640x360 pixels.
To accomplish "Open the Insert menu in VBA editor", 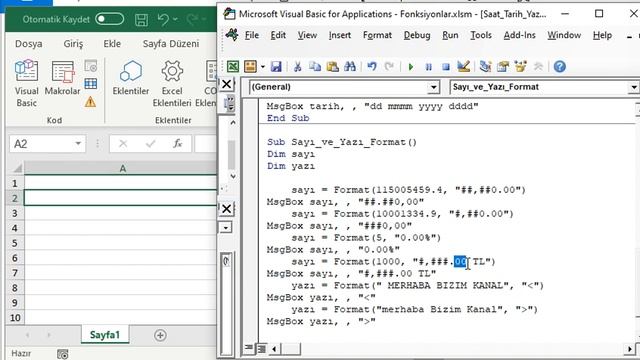I will click(x=340, y=36).
